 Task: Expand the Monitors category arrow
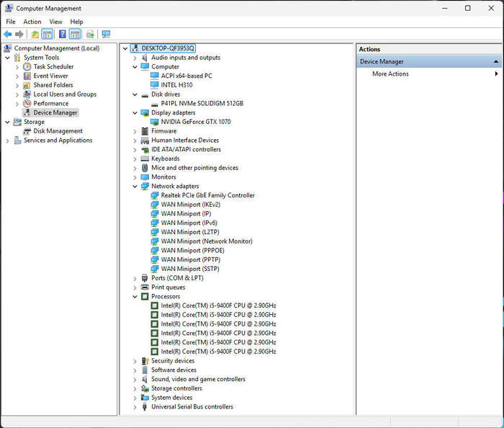[x=135, y=177]
